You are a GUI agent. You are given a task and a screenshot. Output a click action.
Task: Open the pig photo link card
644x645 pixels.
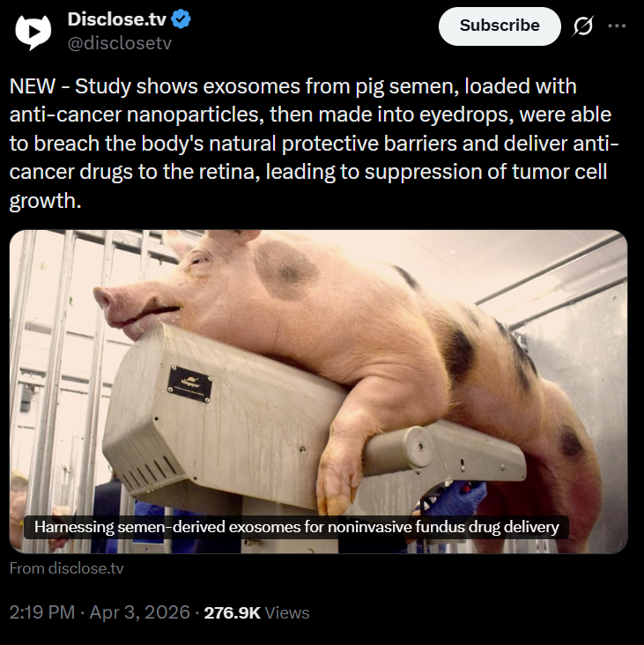click(318, 391)
